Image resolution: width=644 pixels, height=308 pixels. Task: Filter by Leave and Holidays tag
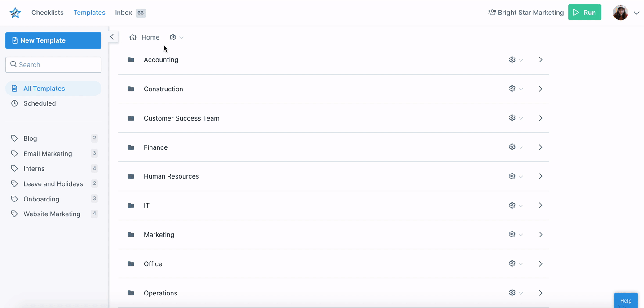pos(53,184)
